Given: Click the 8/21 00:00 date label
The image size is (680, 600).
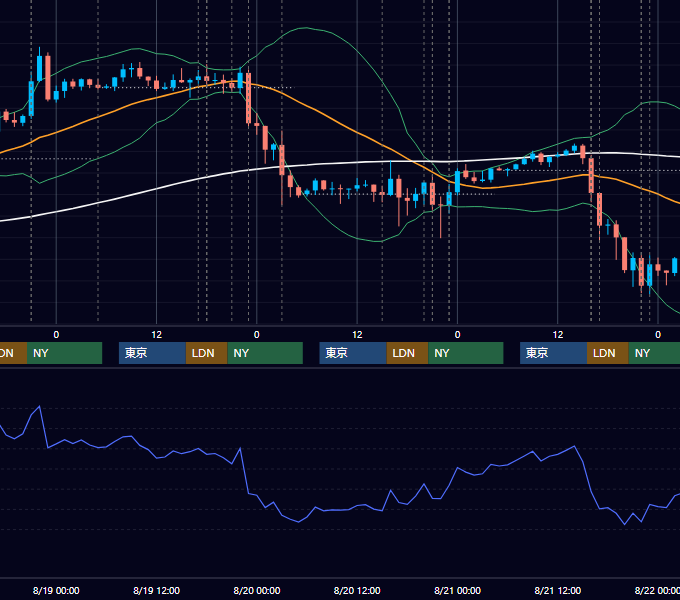Looking at the screenshot, I should (458, 590).
